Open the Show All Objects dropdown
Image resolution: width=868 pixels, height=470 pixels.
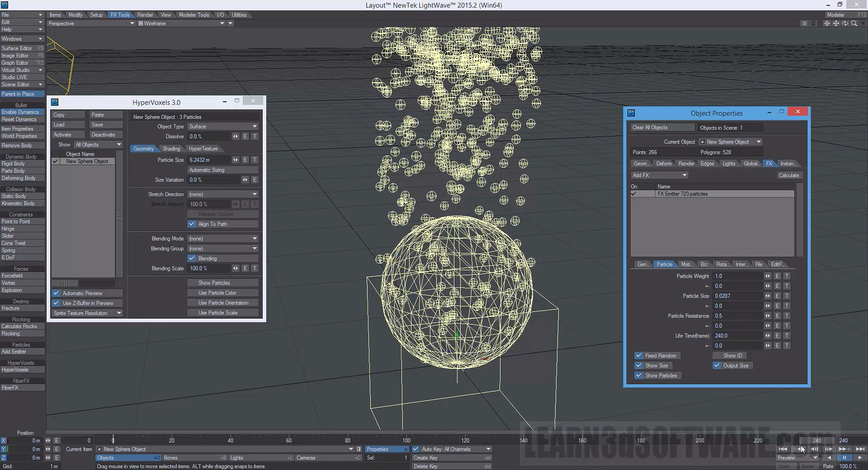pos(98,145)
